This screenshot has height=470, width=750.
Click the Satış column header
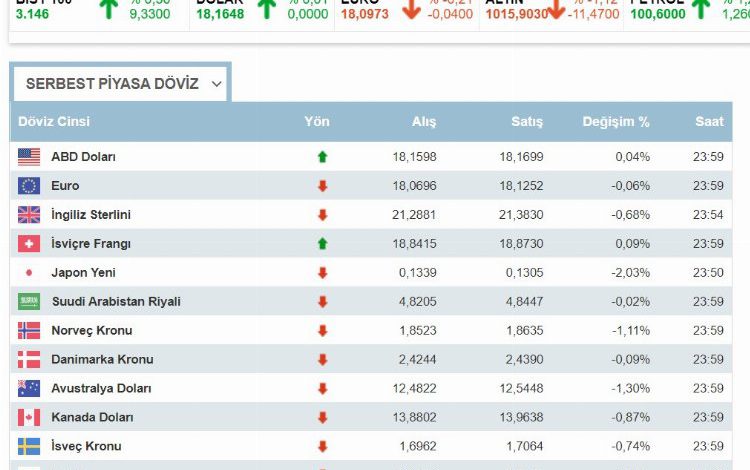point(527,121)
